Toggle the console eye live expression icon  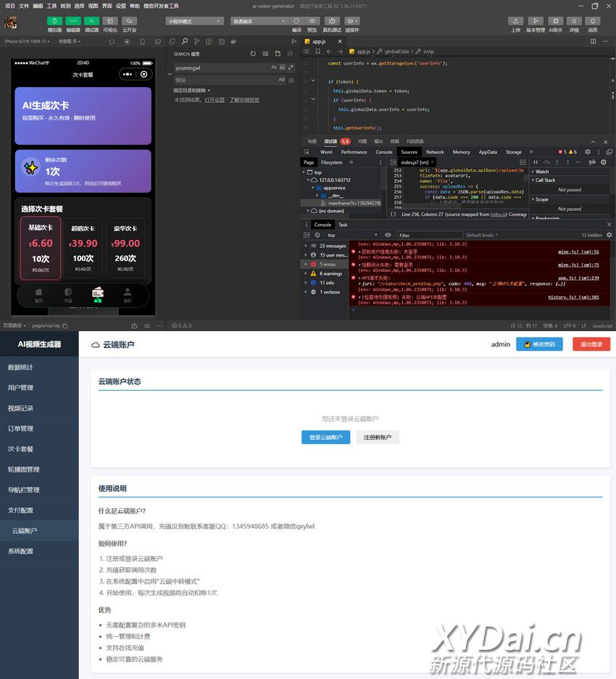(388, 236)
